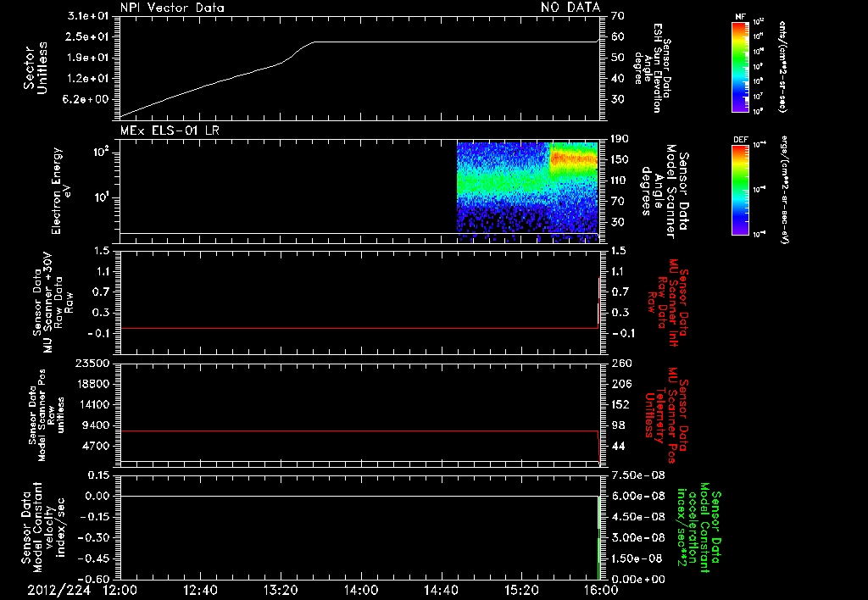Click the "190" scanner angle tick value
868x600 pixels.
[x=620, y=138]
